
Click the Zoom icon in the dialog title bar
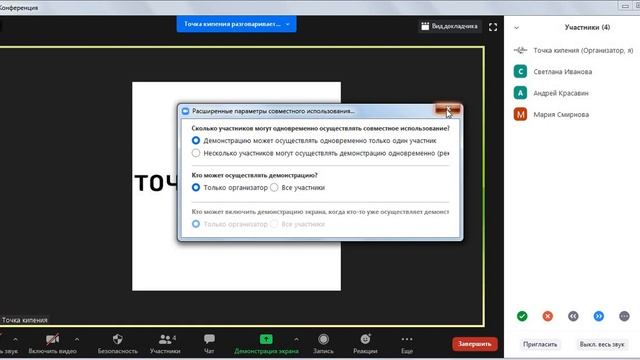186,111
